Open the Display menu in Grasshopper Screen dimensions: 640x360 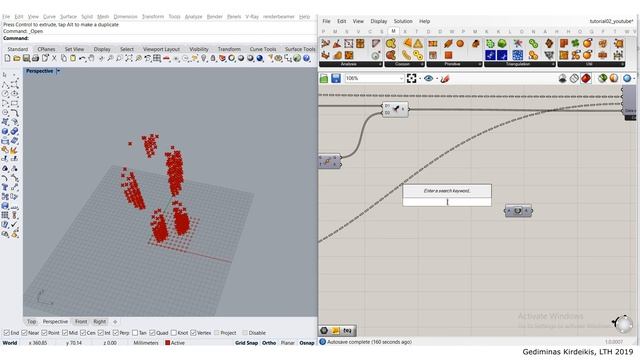point(378,21)
